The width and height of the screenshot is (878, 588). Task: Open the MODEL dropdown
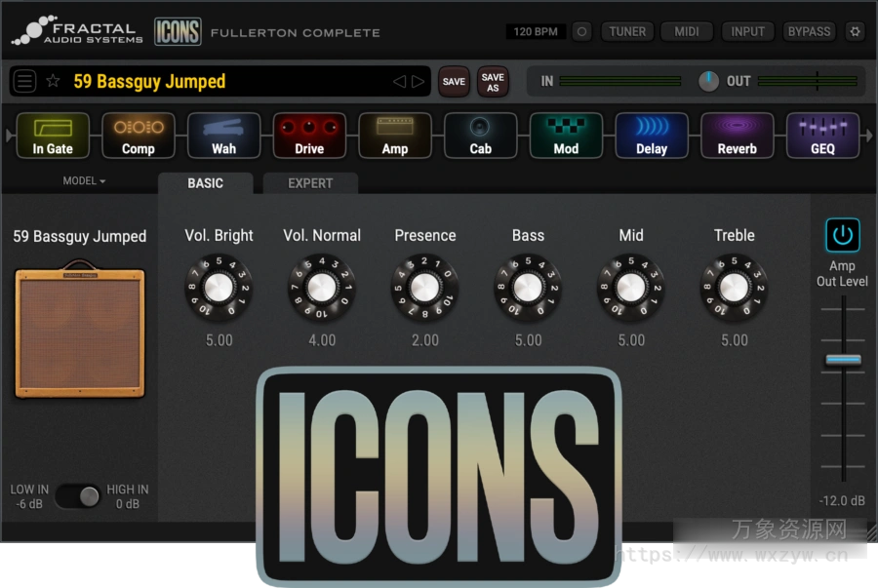(x=83, y=181)
